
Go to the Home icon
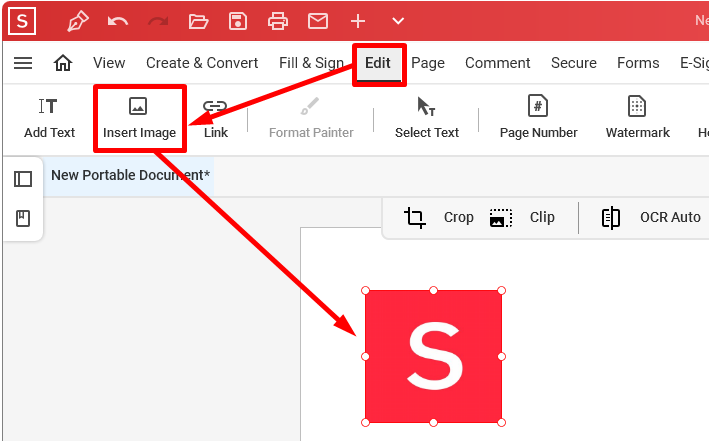click(63, 63)
